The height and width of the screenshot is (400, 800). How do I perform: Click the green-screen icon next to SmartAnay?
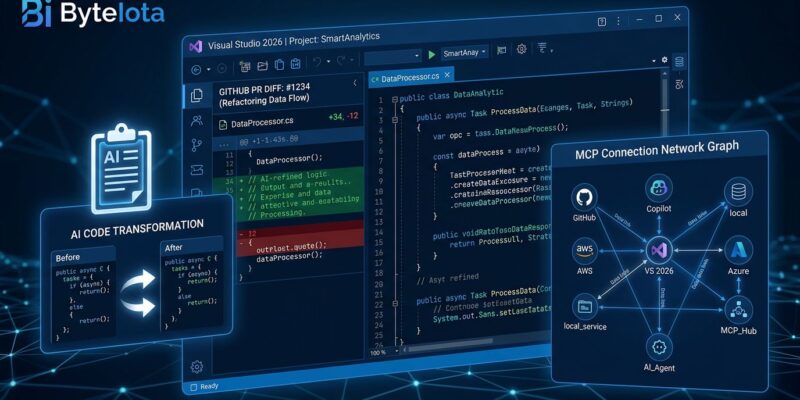click(502, 50)
